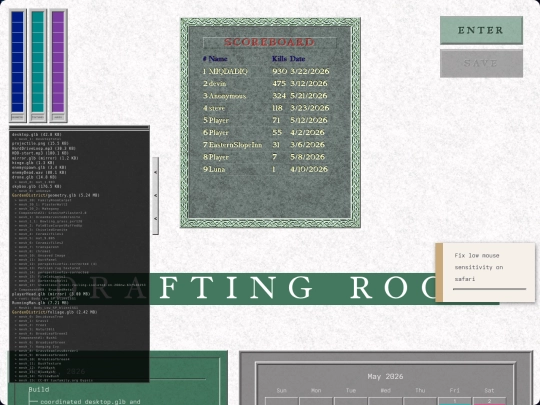The width and height of the screenshot is (540, 405).
Task: Click the May 2026 calendar header
Action: point(385,376)
